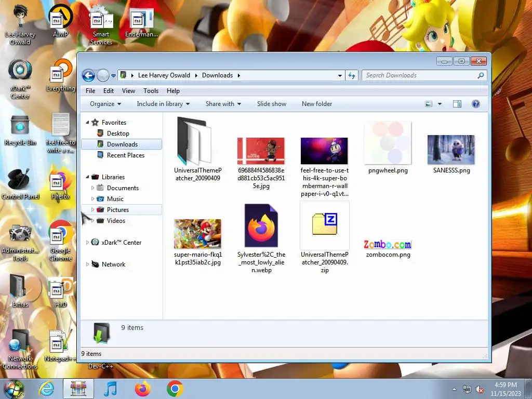Screen dimensions: 532x399
Task: Select the Recycle Bin desktop icon
Action: (x=20, y=130)
